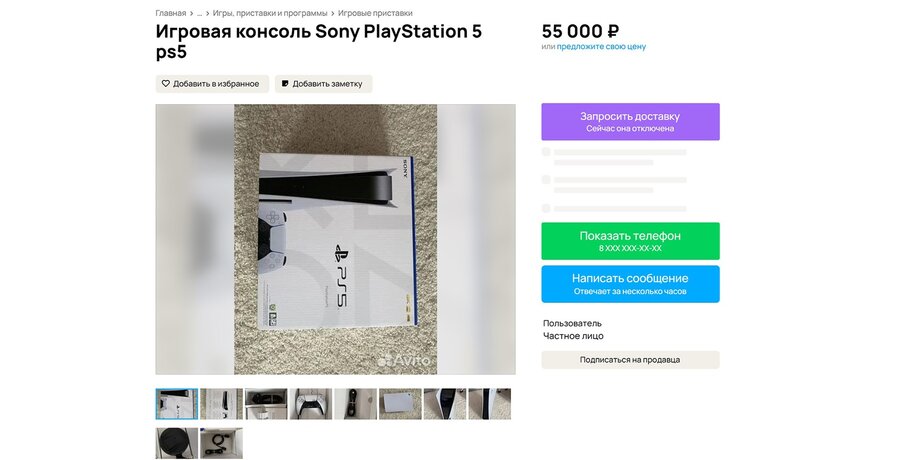The height and width of the screenshot is (460, 920).
Task: Expand the collapsed breadcrumb ellipsis
Action: [x=199, y=13]
